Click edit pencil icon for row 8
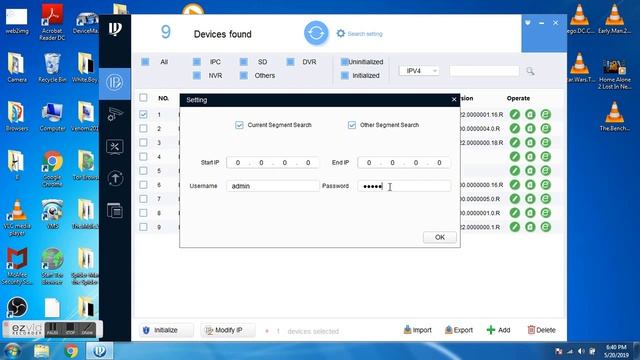640x360 pixels. 515,213
